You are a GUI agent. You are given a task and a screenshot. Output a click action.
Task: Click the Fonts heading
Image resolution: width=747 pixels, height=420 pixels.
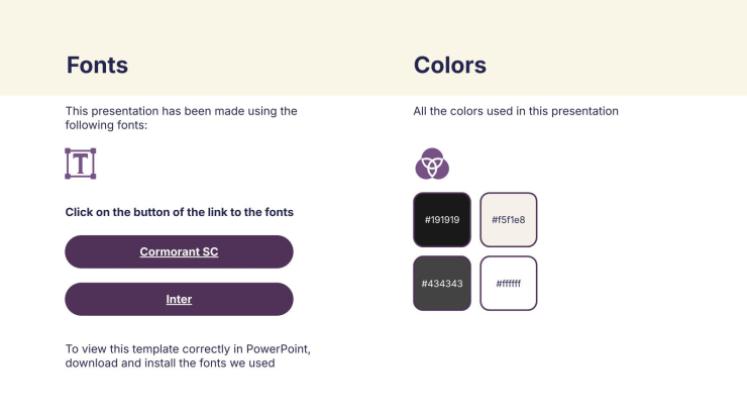97,66
